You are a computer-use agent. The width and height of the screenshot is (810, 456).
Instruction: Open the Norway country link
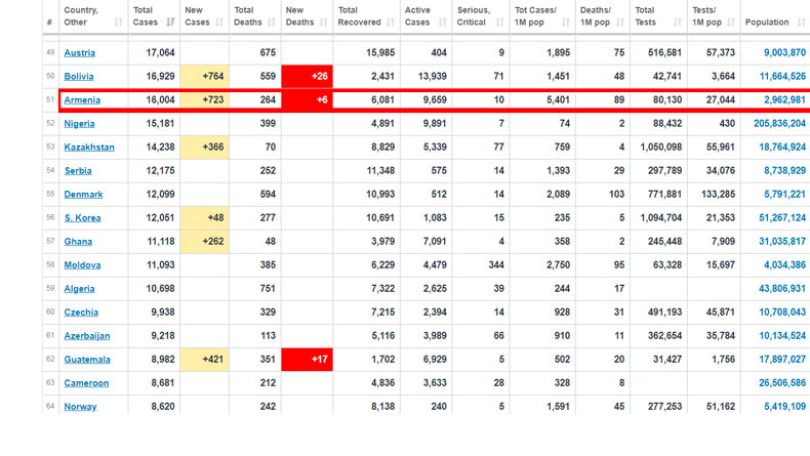(81, 407)
